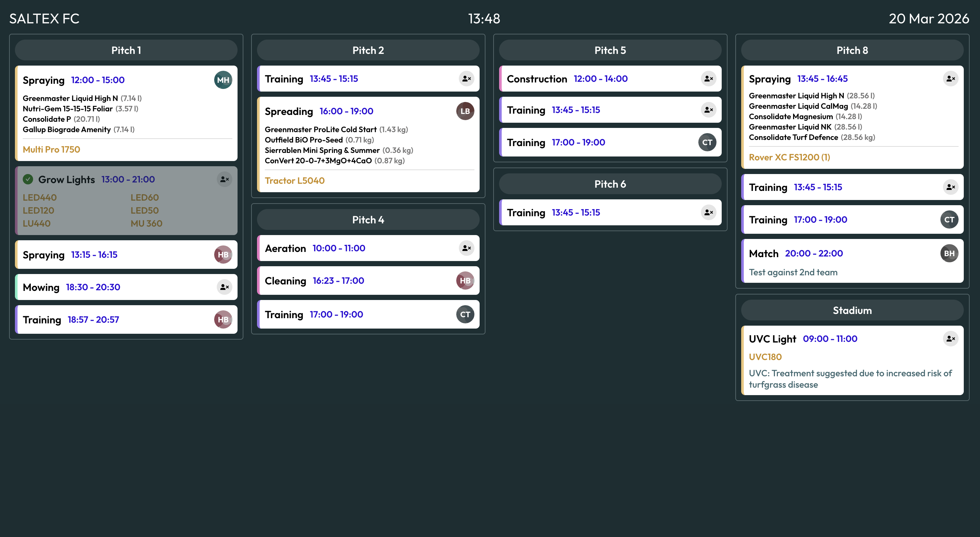Screen dimensions: 980x537
Task: Click the MH avatar on Pitch 1 Spraying
Action: tap(223, 80)
